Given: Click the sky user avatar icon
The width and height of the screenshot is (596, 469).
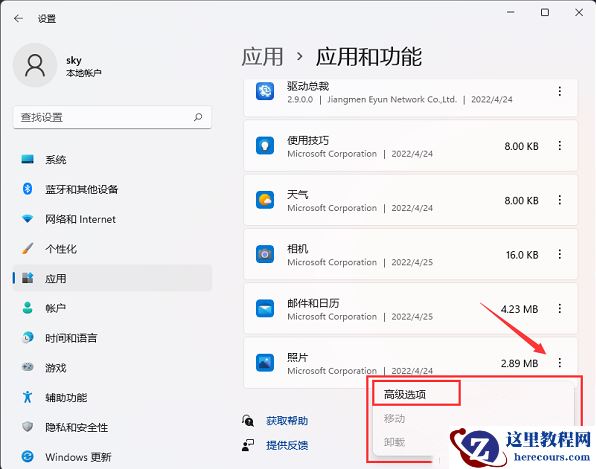Looking at the screenshot, I should click(x=35, y=65).
